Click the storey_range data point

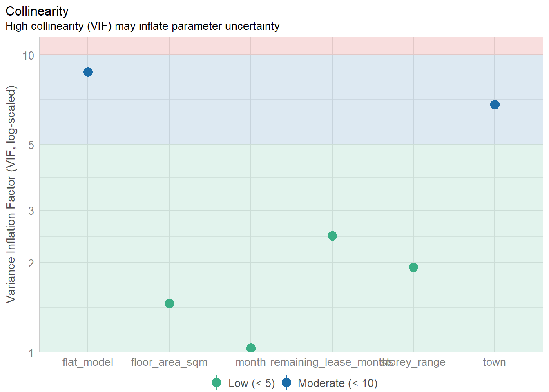(x=413, y=267)
